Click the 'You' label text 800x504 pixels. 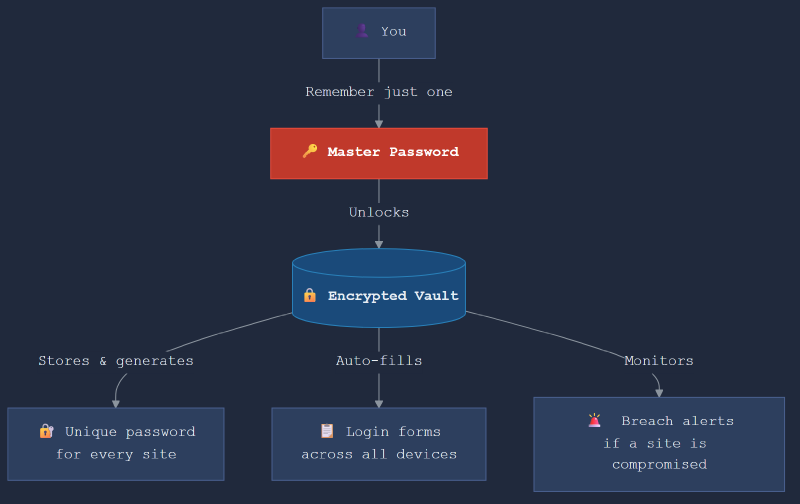coord(393,31)
